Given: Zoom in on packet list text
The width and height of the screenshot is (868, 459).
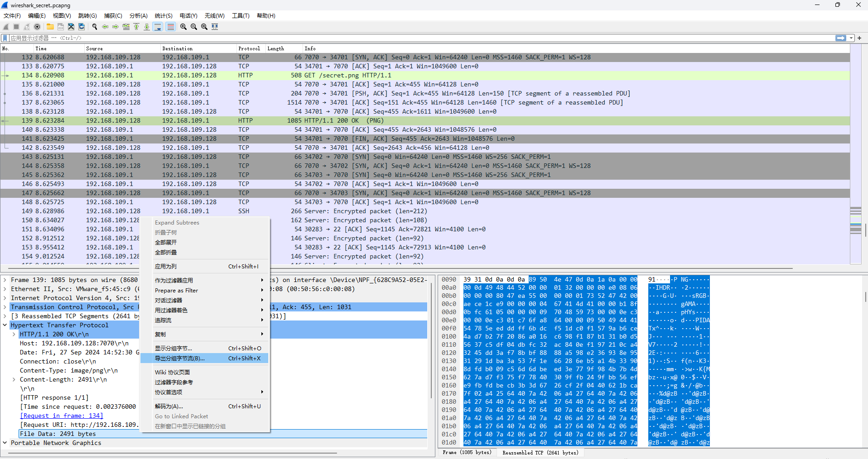Looking at the screenshot, I should [183, 27].
